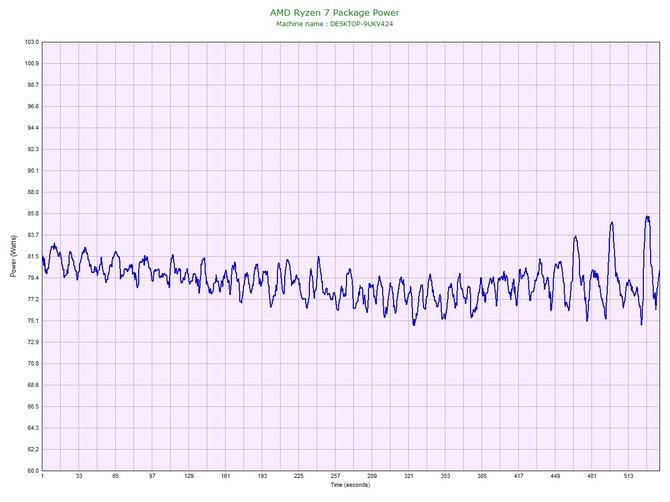Click the y-axis value 100.9
Viewport: 670px width, 502px height.
[32, 63]
